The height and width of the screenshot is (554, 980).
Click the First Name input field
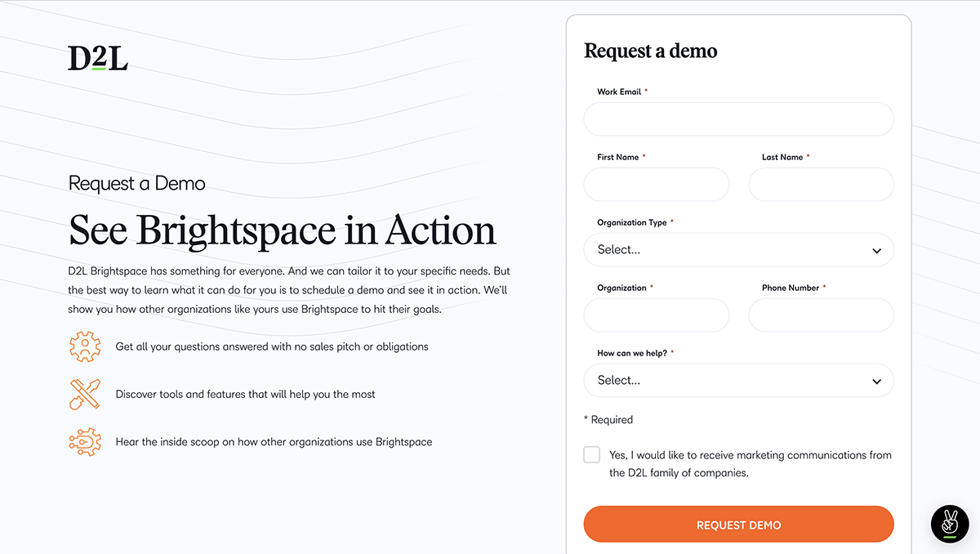point(656,185)
